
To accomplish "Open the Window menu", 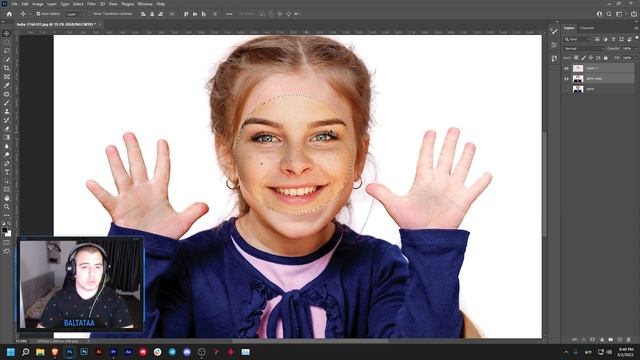I will point(145,4).
